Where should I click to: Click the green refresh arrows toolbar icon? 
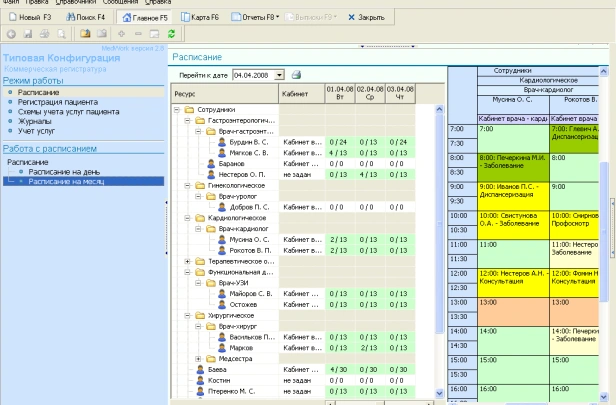coord(171,34)
